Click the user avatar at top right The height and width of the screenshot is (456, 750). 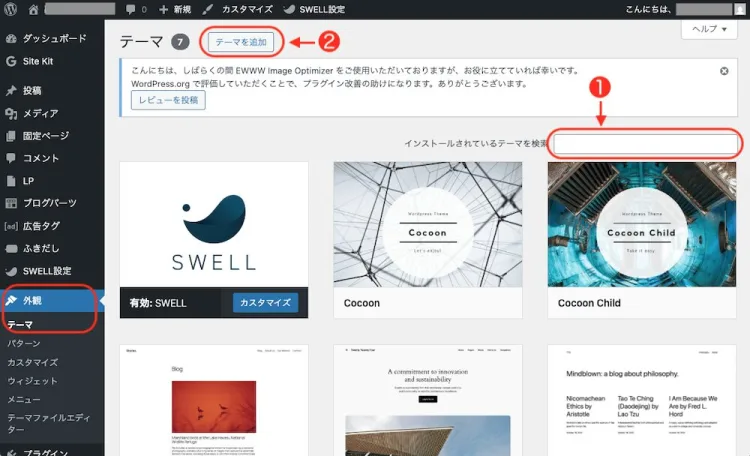tap(739, 9)
